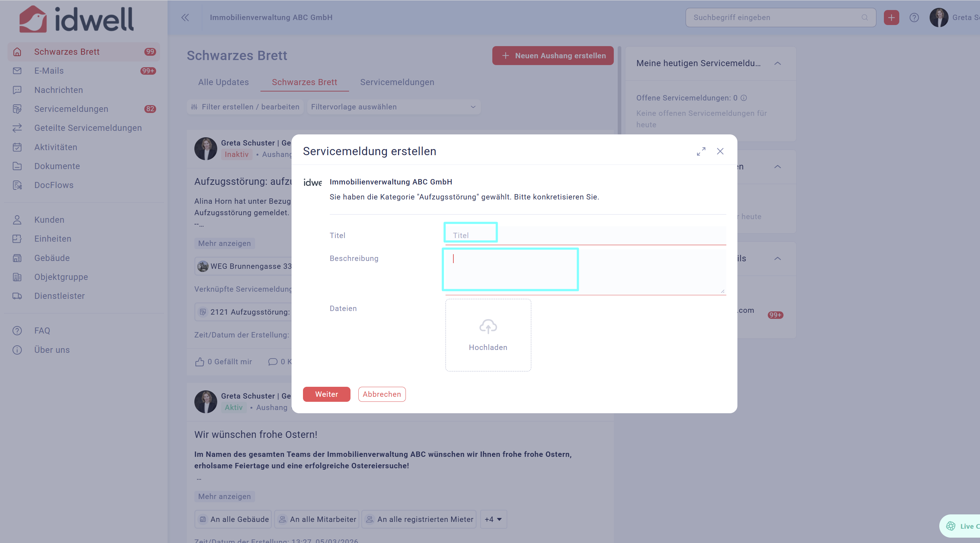The image size is (980, 543).
Task: Click the Abbrechen button
Action: (382, 394)
